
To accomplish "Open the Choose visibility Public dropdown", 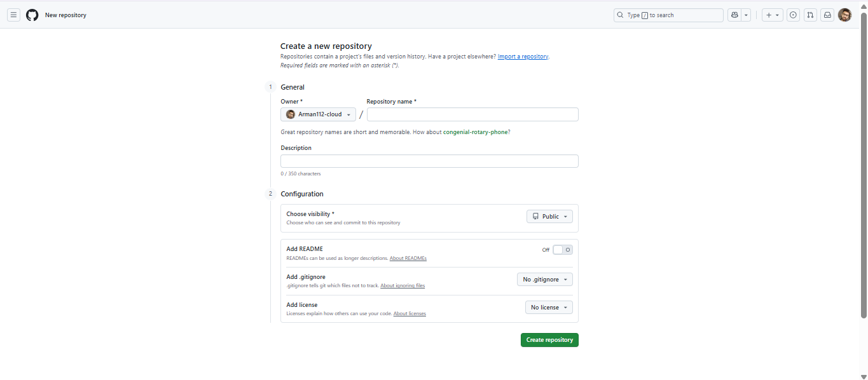I will [x=549, y=216].
